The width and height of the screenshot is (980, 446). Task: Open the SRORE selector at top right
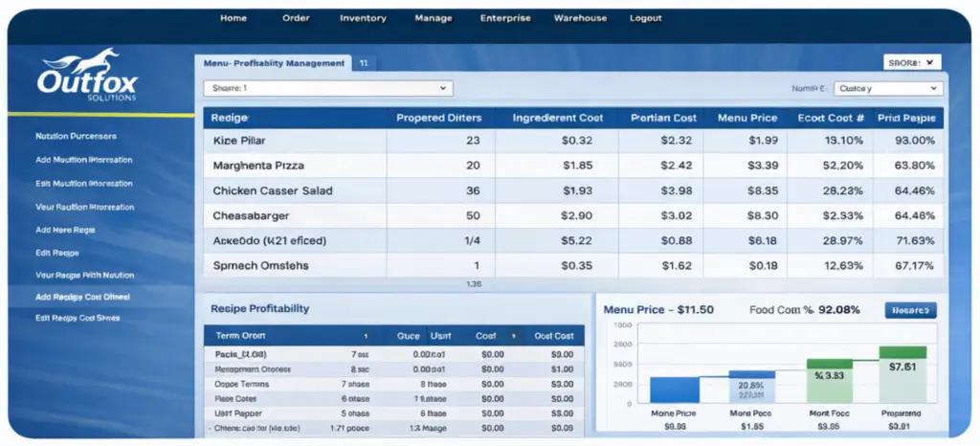click(911, 62)
